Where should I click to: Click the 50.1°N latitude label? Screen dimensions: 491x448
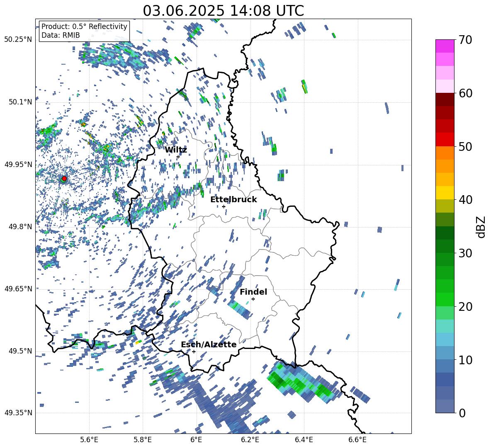coord(20,102)
